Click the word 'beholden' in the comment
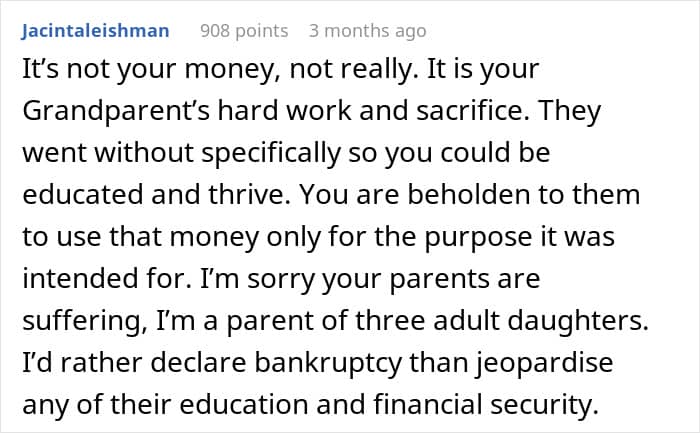700x433 pixels. (x=468, y=195)
